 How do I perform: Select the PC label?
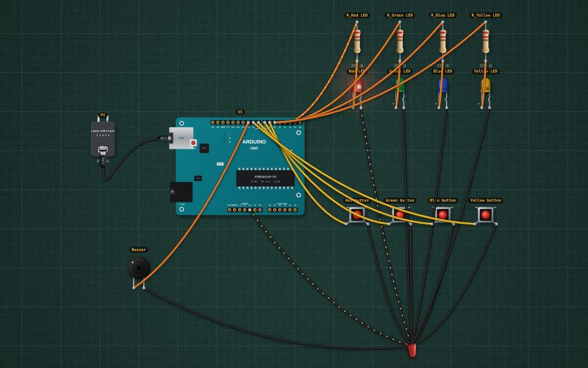[x=103, y=116]
